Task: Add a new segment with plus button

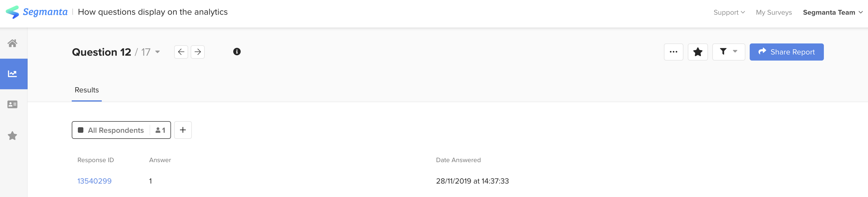Action: (x=183, y=130)
